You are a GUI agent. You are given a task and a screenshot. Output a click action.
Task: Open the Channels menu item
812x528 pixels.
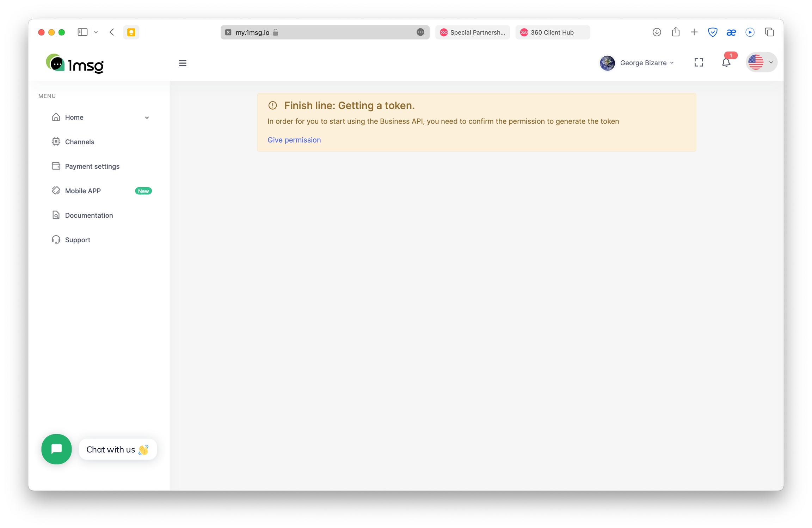point(80,142)
